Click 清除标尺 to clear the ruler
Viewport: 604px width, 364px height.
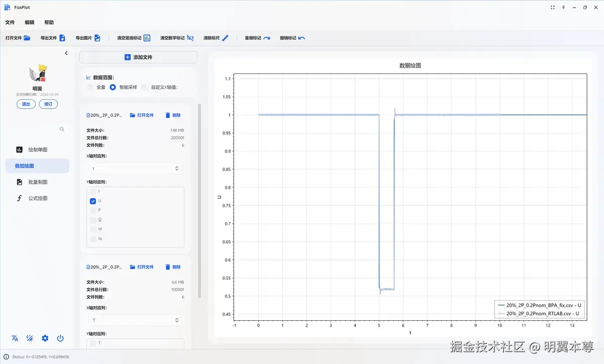216,38
